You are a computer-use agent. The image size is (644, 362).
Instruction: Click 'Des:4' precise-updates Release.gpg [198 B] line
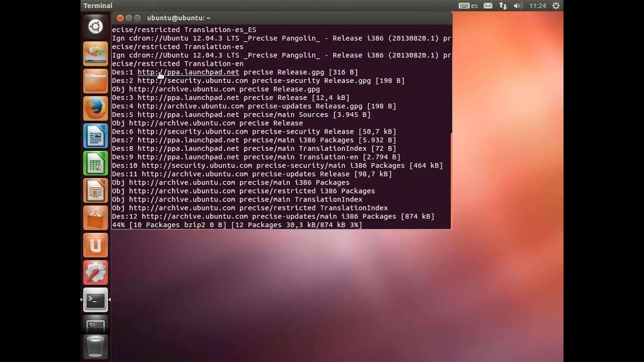coord(254,106)
